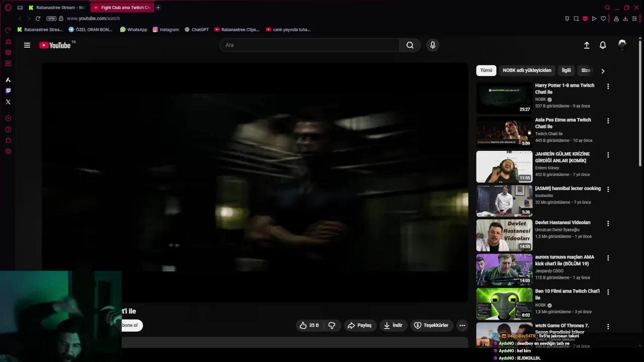Click the Paylaş share button

click(x=359, y=325)
